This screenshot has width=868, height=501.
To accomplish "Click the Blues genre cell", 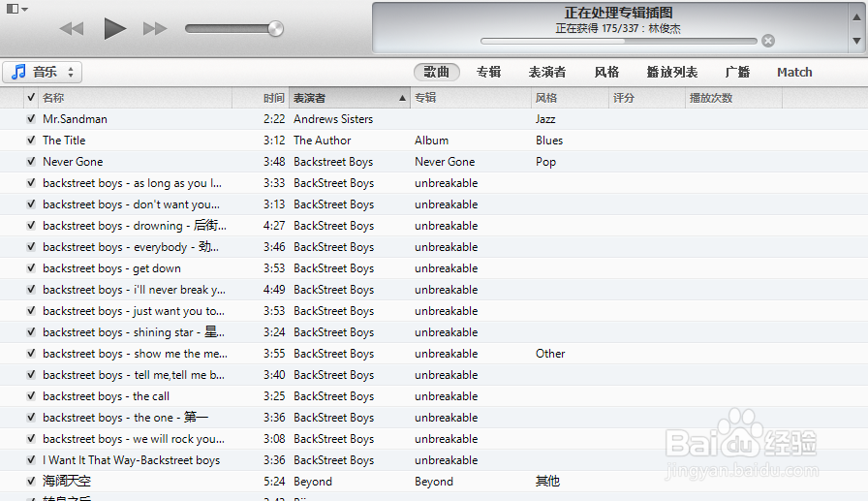I will click(x=549, y=141).
